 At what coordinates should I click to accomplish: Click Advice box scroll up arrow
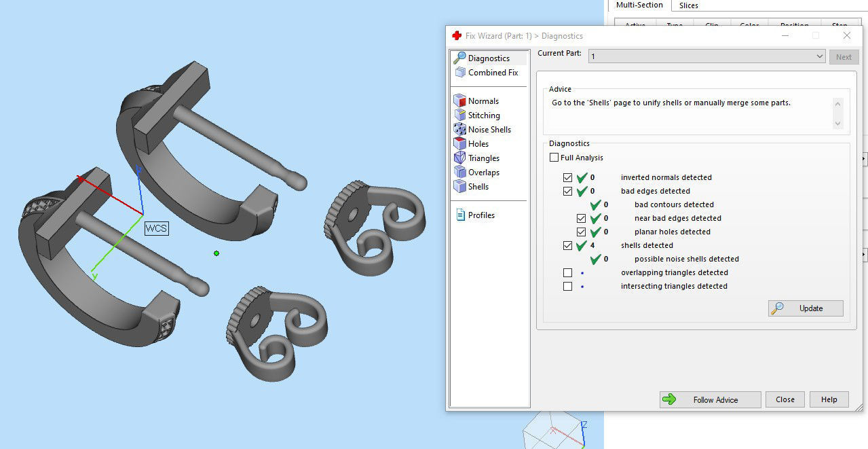pyautogui.click(x=837, y=105)
